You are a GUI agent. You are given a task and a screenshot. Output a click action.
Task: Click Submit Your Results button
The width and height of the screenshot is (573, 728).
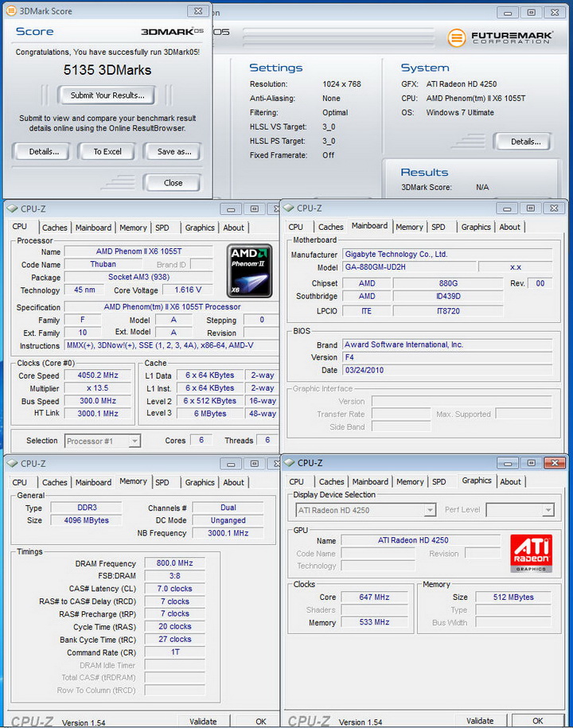107,95
